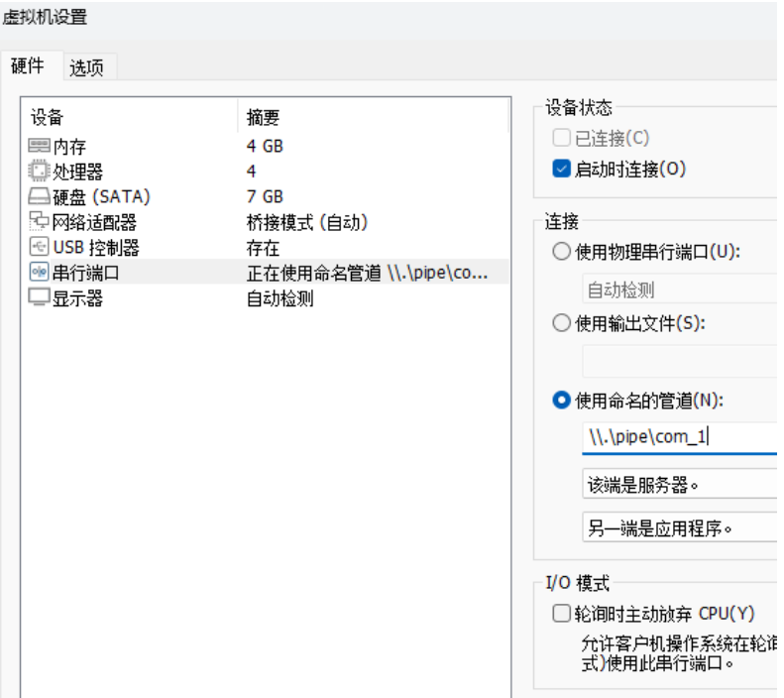The image size is (784, 698).
Task: Select the memory device icon
Action: [x=39, y=146]
